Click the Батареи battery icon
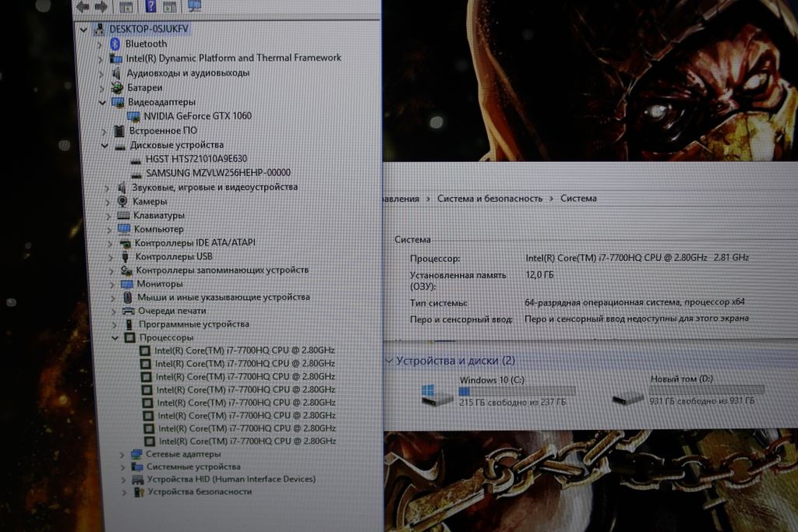The width and height of the screenshot is (798, 532). [117, 87]
